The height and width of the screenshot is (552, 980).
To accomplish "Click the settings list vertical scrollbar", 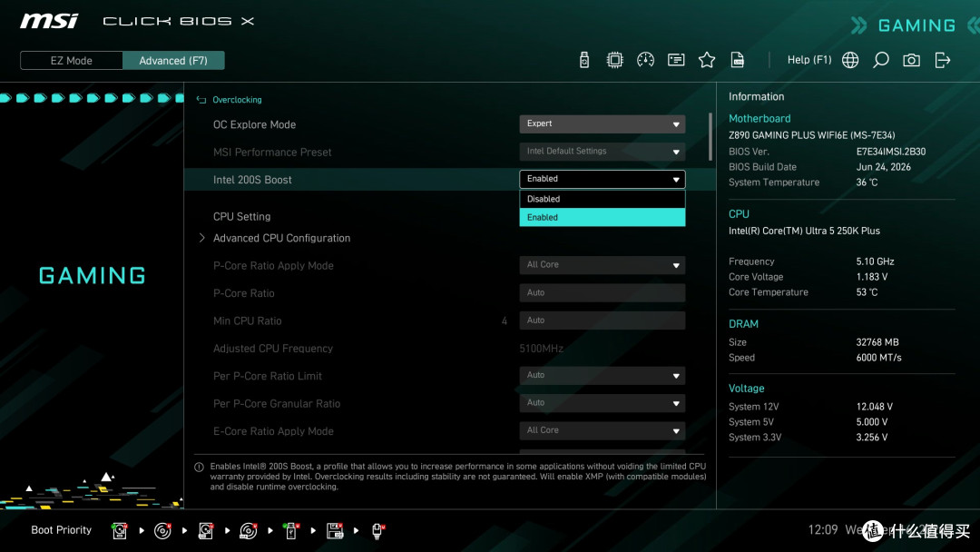I will pyautogui.click(x=710, y=136).
